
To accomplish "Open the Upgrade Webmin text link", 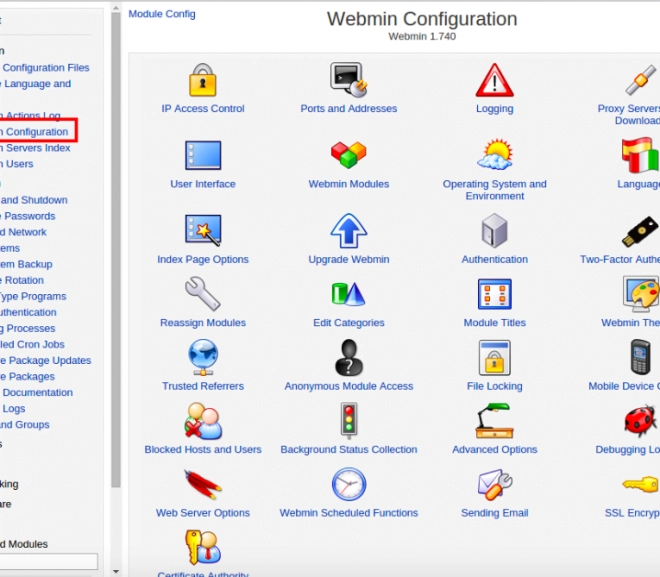I will coord(349,259).
